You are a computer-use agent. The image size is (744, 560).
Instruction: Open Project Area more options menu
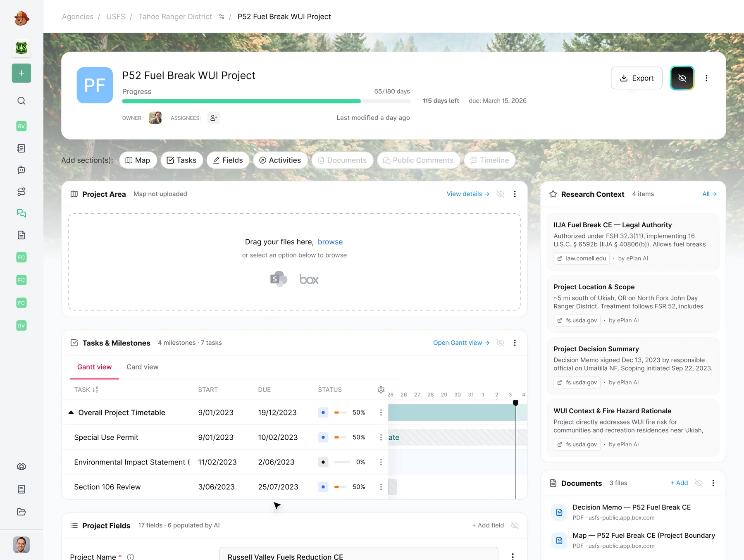pos(515,194)
